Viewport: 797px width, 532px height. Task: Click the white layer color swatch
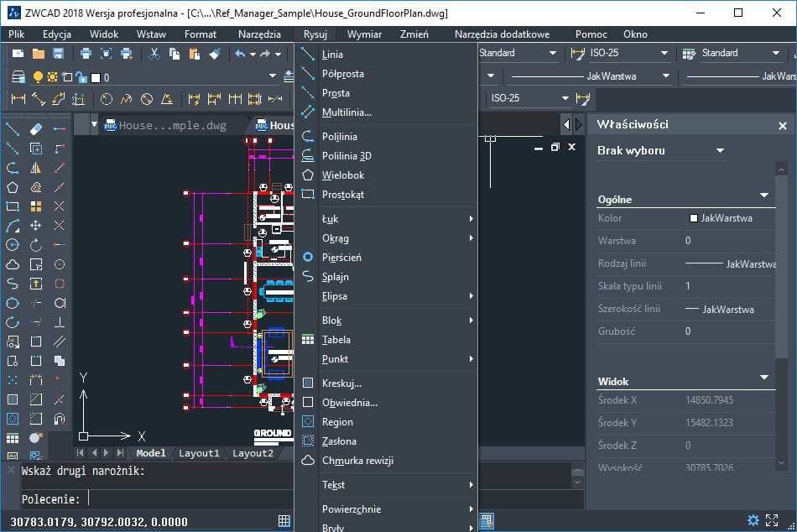(x=95, y=78)
